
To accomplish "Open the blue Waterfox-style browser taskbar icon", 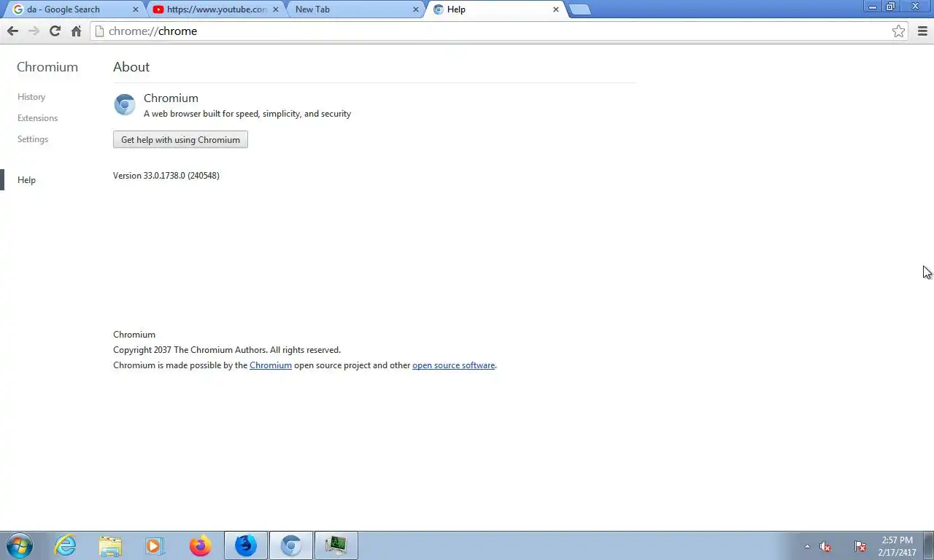I will [246, 545].
